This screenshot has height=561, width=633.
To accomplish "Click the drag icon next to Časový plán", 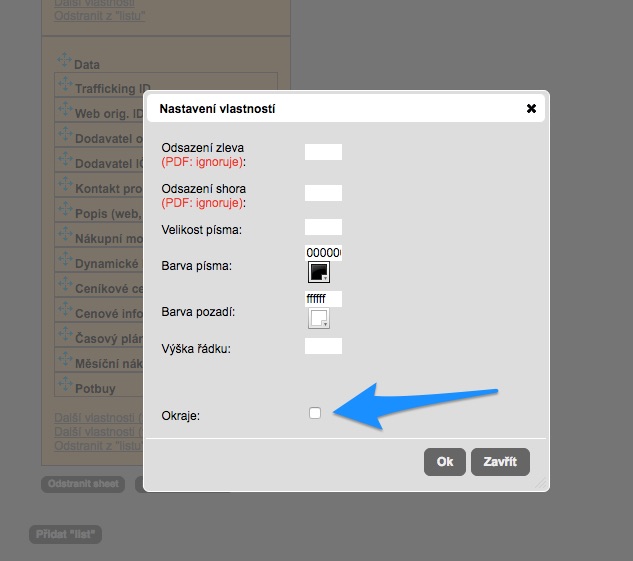I will (x=66, y=335).
